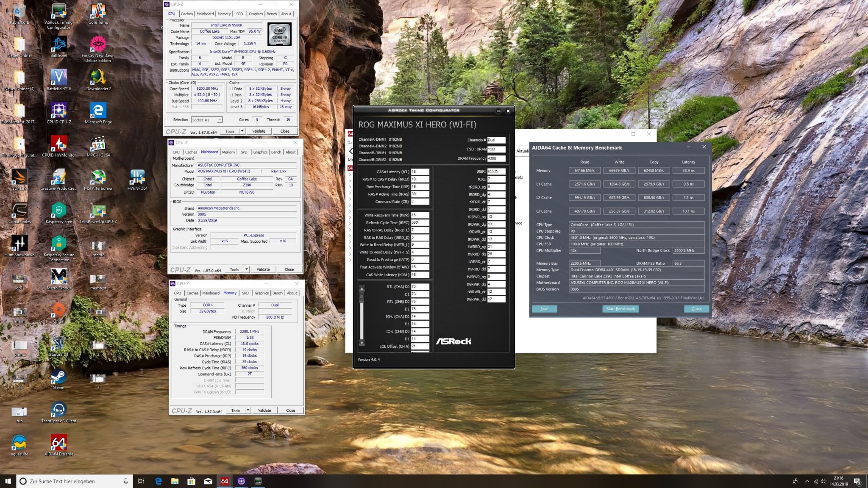Launch AIDA64 Extreme desktop icon

click(58, 445)
